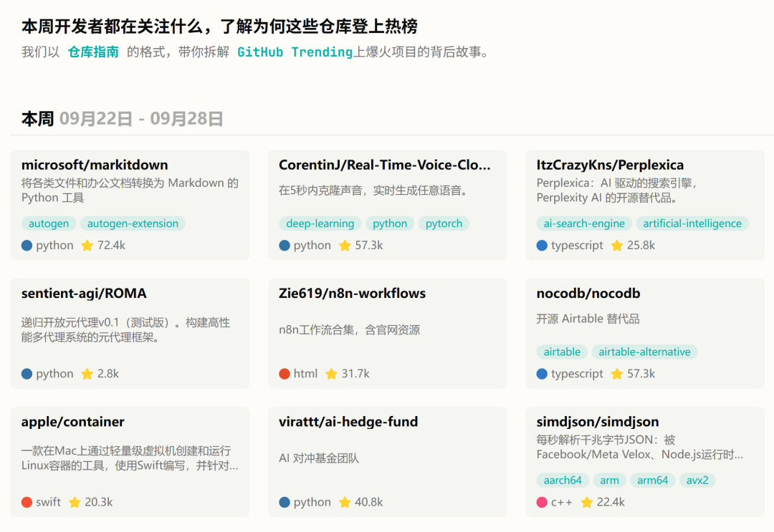Click the swift language label
Image resolution: width=774 pixels, height=532 pixels.
coord(49,502)
